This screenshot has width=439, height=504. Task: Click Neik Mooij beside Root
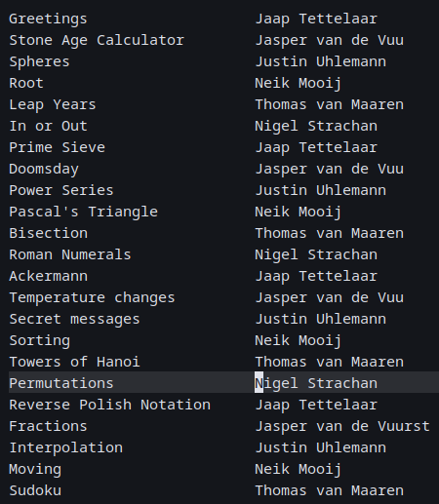click(299, 84)
